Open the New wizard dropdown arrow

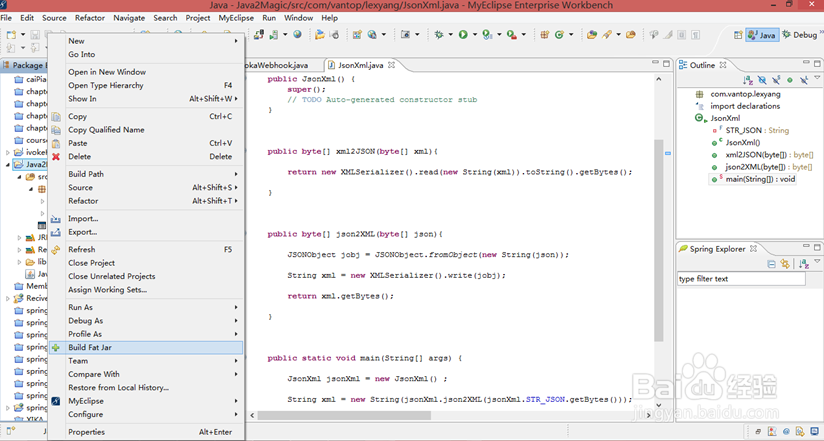click(x=23, y=35)
